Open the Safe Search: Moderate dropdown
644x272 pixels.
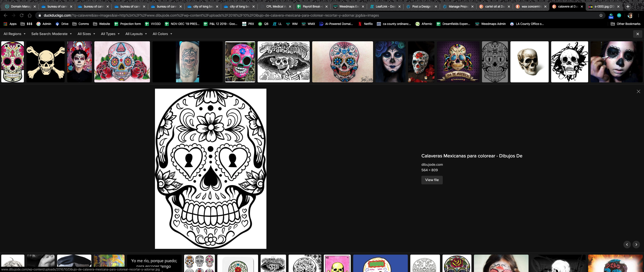(51, 34)
